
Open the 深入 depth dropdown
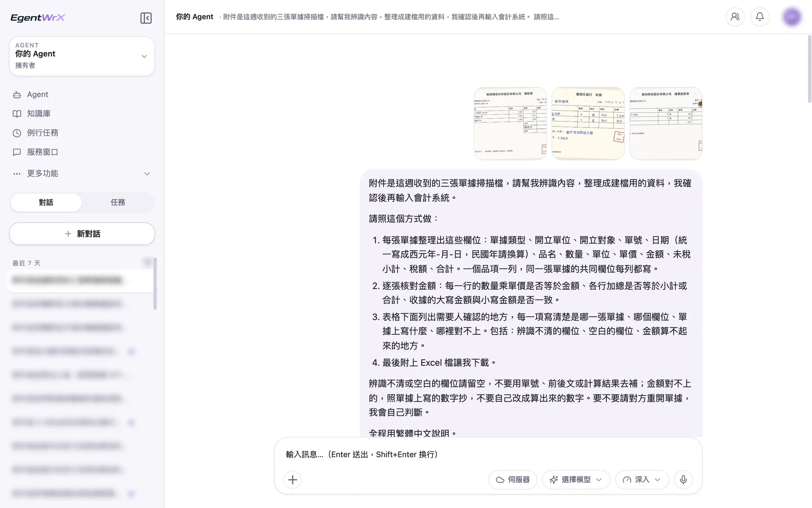[642, 480]
